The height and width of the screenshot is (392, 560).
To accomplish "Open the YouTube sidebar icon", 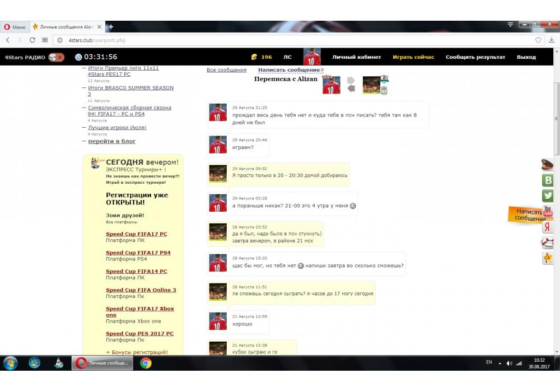I will click(548, 211).
